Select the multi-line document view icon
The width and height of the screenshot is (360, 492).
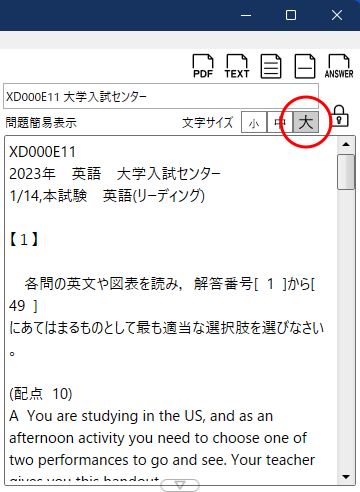pyautogui.click(x=271, y=66)
